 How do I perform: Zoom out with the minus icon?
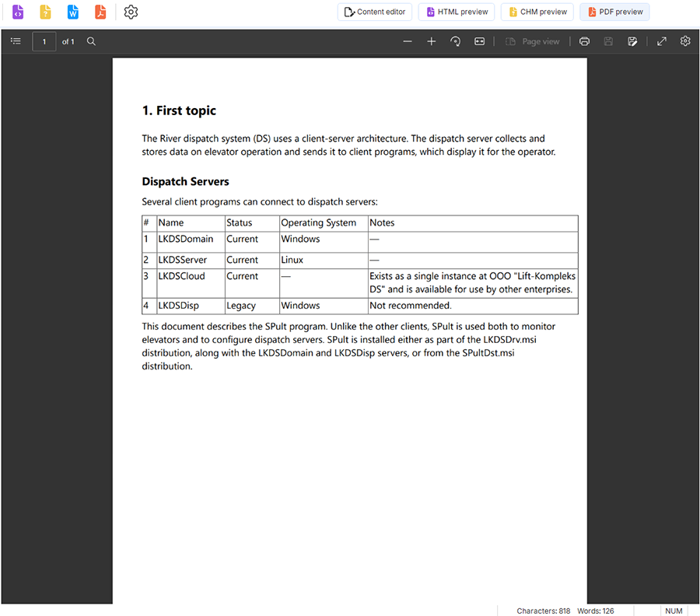(x=407, y=41)
